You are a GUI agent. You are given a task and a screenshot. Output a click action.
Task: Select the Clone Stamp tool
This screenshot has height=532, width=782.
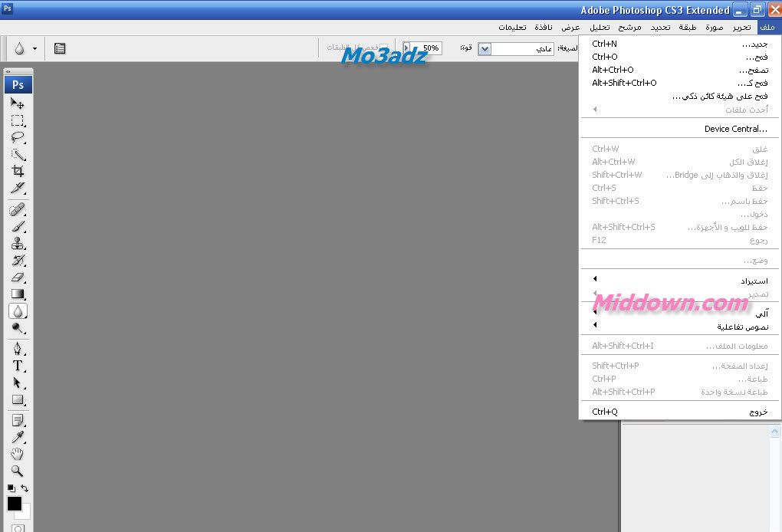[18, 243]
